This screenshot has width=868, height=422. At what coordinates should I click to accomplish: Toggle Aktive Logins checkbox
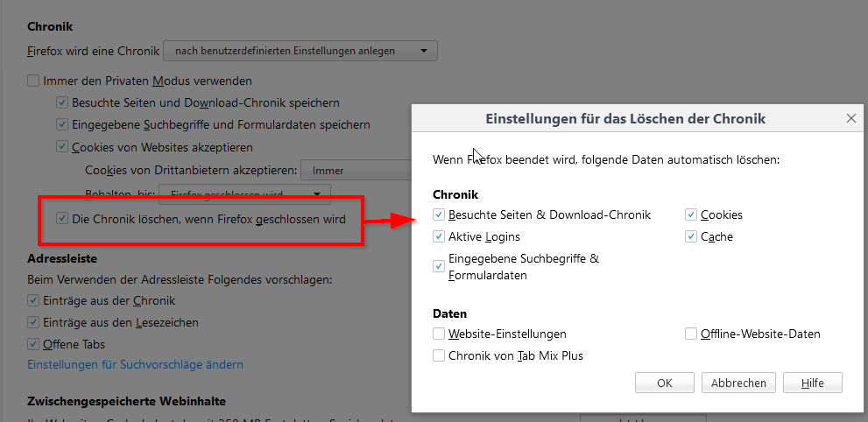(439, 236)
